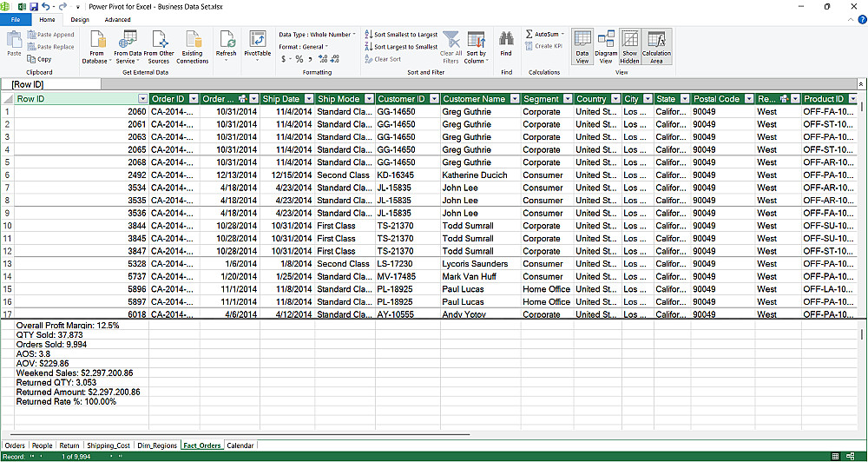Open Existing Connections
The image size is (868, 462).
[193, 47]
